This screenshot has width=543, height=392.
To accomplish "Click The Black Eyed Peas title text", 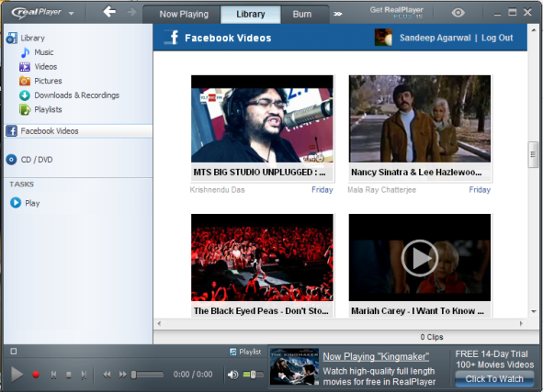I will coord(261,310).
